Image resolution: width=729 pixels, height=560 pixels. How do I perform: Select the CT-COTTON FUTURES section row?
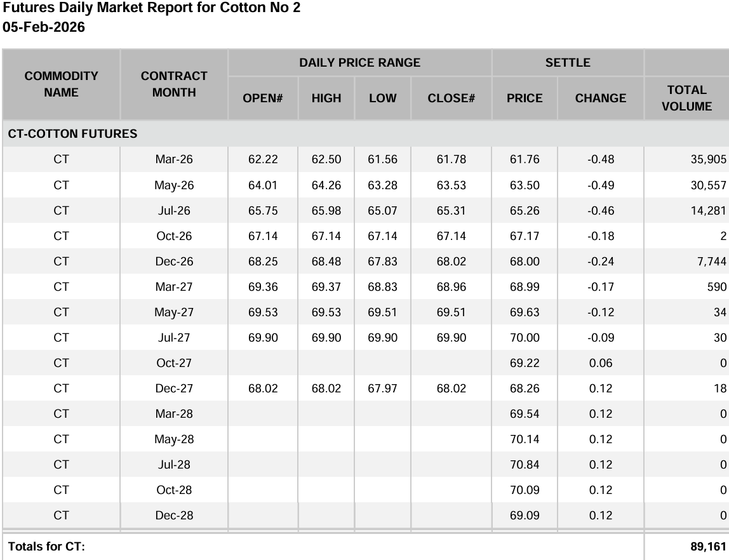click(73, 134)
